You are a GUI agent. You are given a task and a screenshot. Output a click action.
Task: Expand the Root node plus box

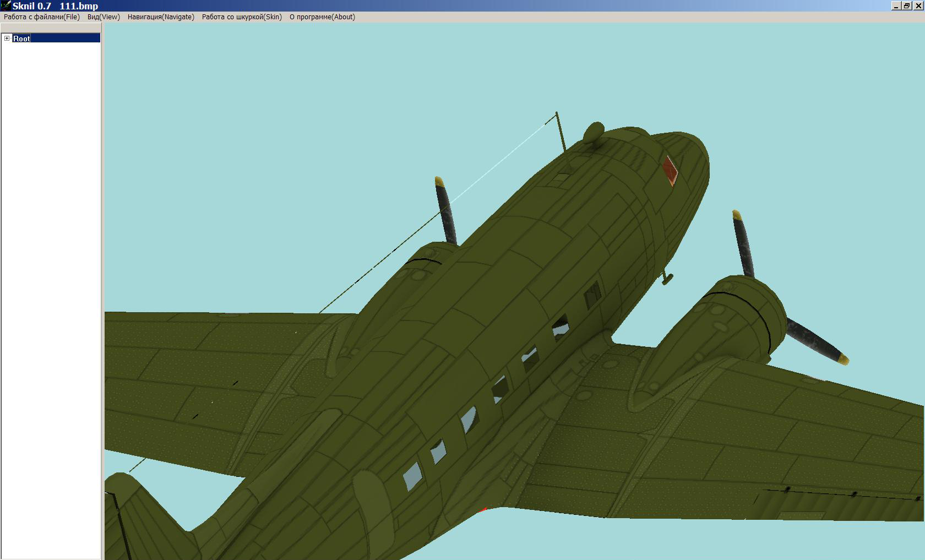[7, 39]
